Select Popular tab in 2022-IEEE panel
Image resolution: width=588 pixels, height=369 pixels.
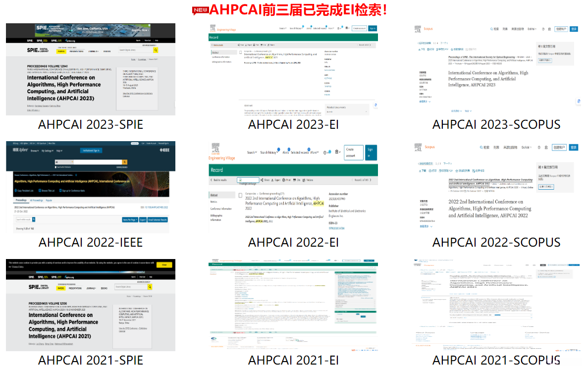pos(49,200)
